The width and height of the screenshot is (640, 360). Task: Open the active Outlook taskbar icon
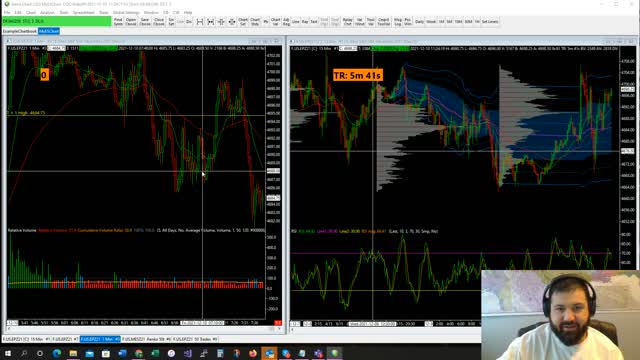click(269, 353)
